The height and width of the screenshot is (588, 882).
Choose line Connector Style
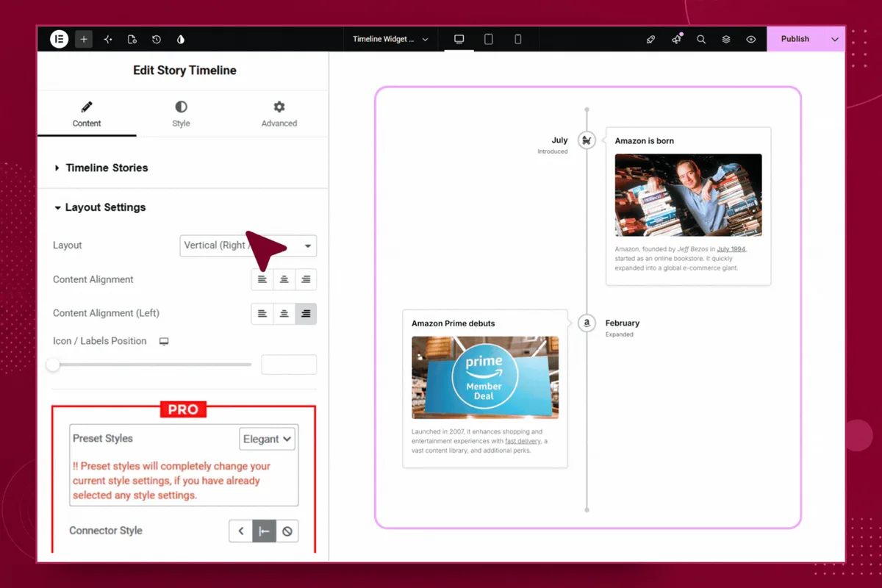pos(264,531)
